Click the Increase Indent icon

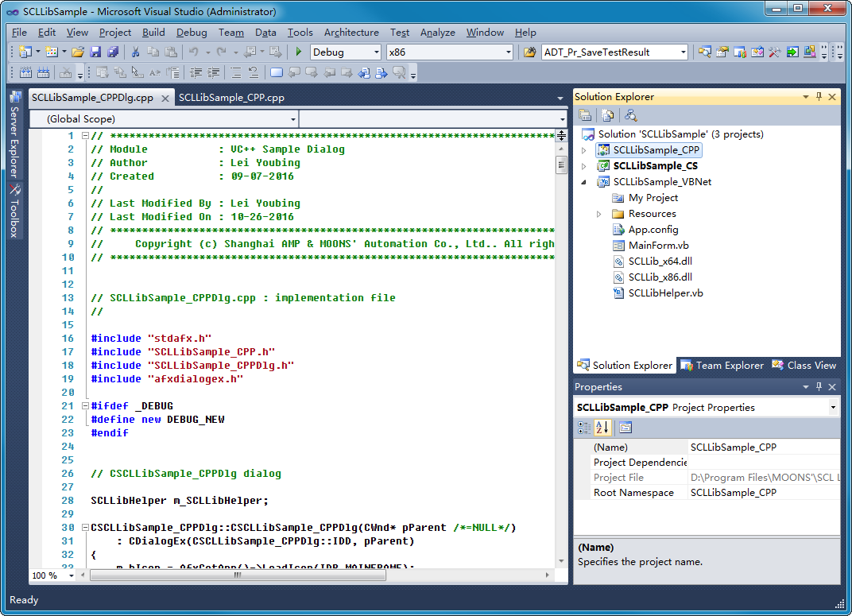(x=214, y=73)
